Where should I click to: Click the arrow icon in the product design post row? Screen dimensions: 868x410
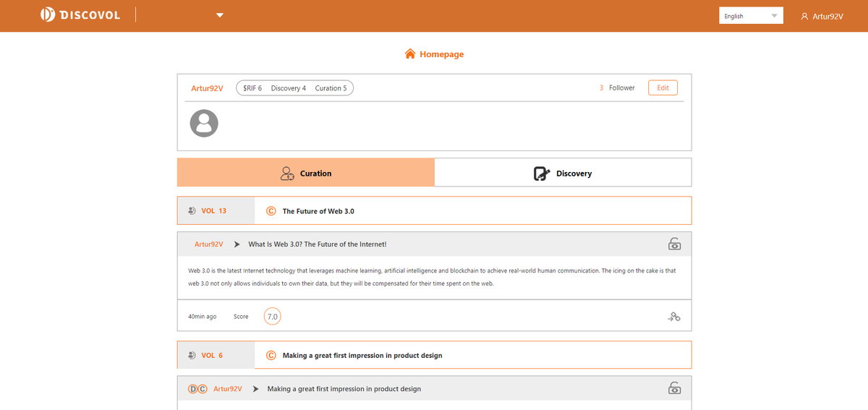click(256, 389)
